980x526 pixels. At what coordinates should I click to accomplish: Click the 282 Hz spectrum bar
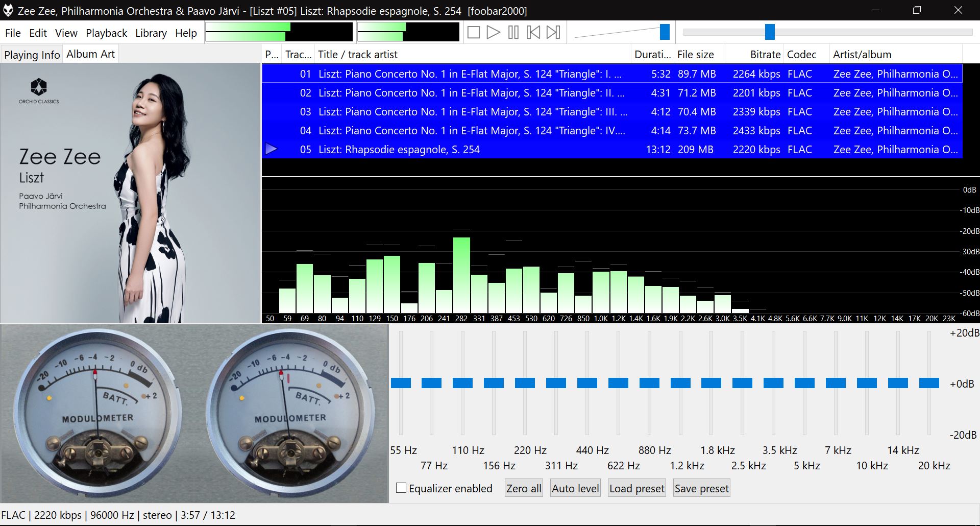tap(461, 275)
